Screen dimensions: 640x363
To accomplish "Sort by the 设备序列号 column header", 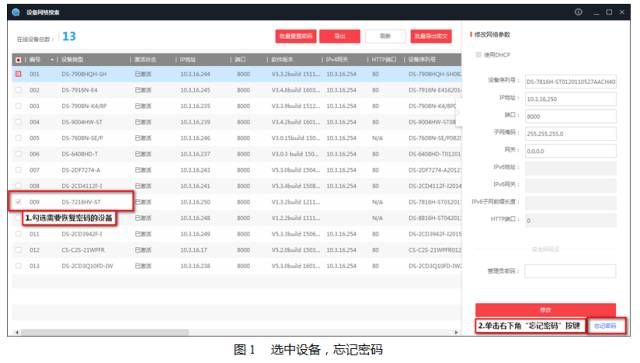I will [422, 60].
